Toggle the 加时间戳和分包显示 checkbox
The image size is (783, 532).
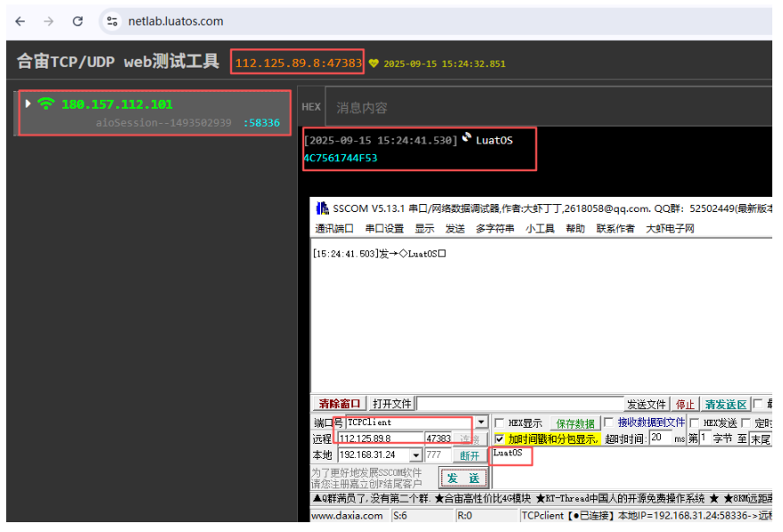(499, 439)
